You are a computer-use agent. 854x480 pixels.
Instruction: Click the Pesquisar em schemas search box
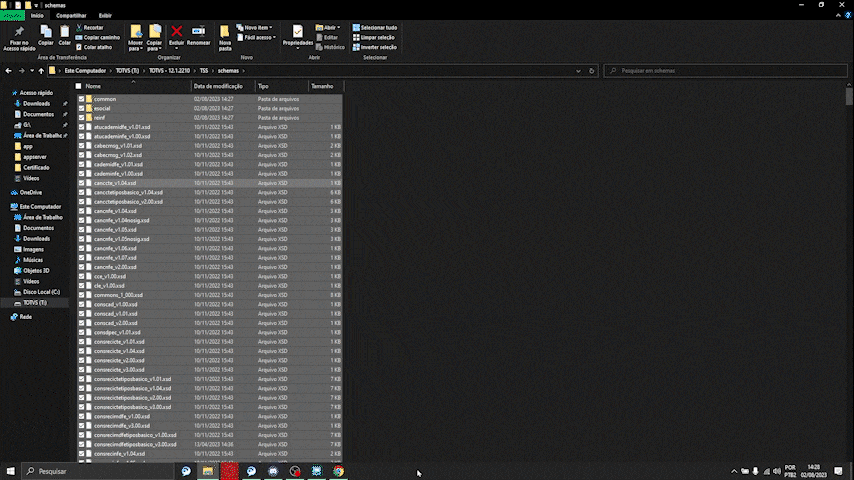[x=725, y=71]
